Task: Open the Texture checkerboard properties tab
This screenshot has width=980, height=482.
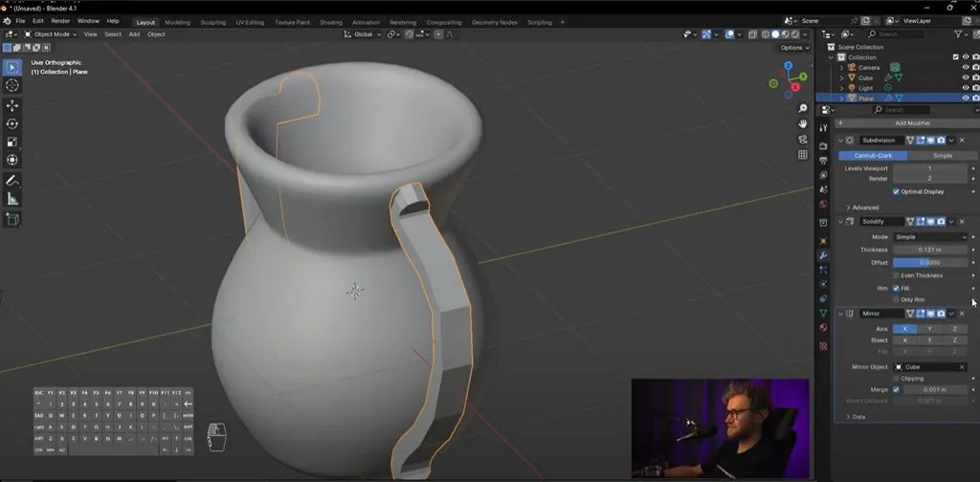Action: point(823,346)
